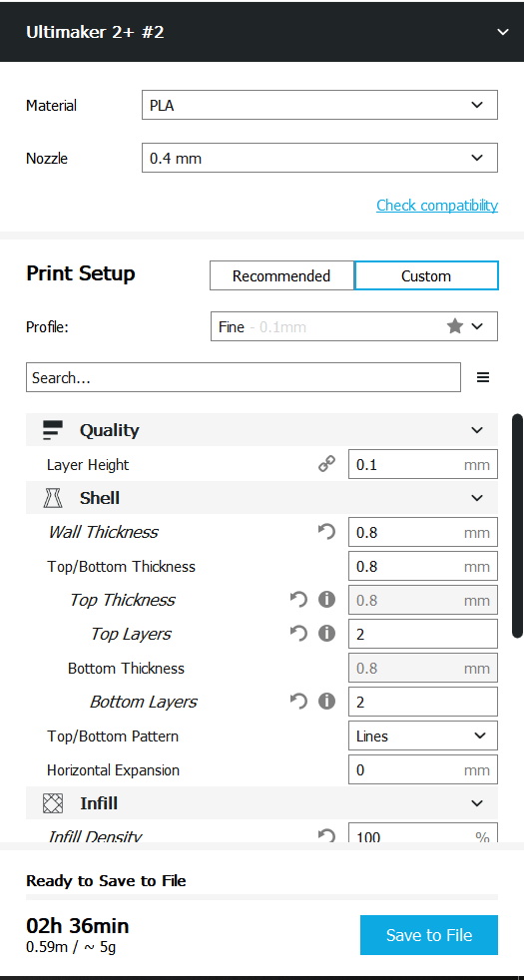Choose a Top/Bottom Pattern from Lines dropdown
This screenshot has height=980, width=524.
click(x=423, y=735)
